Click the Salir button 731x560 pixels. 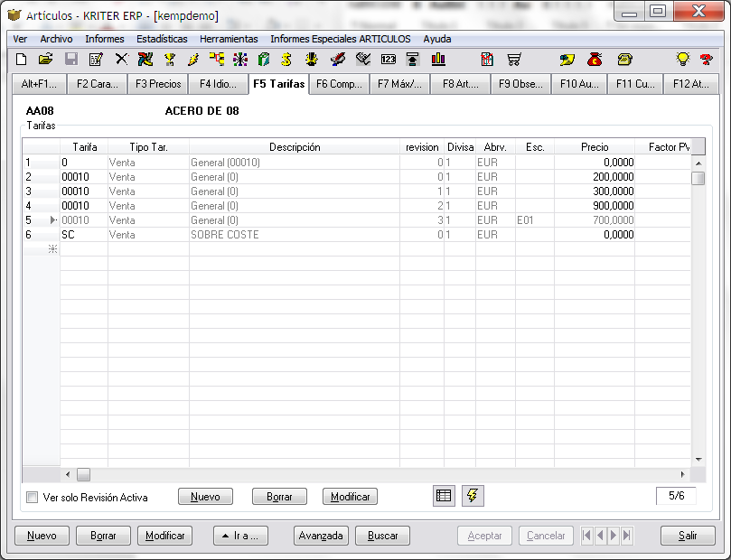pos(688,536)
